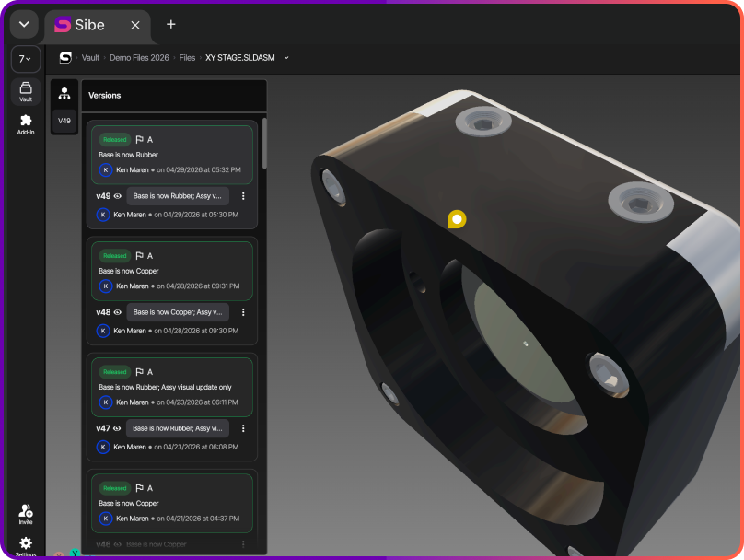Click the Versions panel header
744x560 pixels.
174,96
